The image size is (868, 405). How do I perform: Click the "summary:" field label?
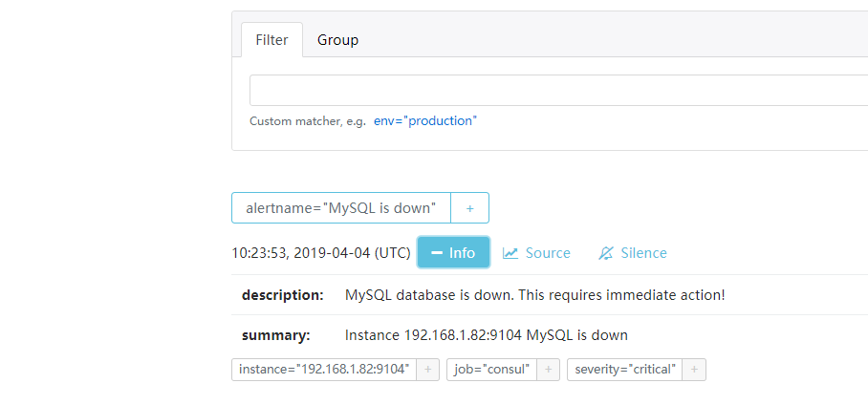(275, 335)
